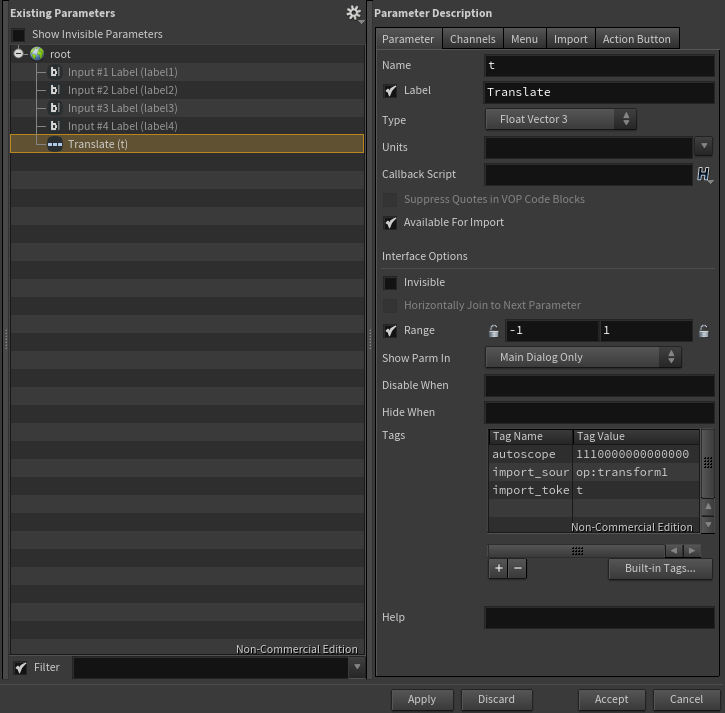The image size is (725, 713).
Task: Click the Filter text field
Action: [211, 667]
